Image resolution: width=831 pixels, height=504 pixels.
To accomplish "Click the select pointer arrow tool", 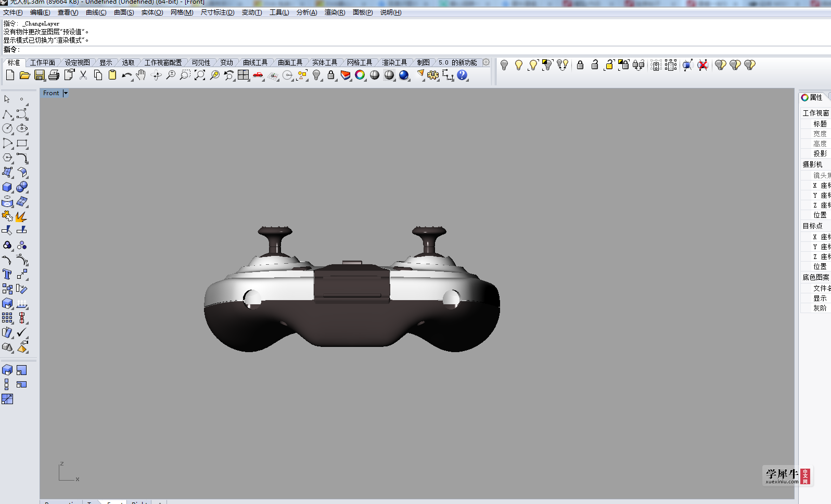I will point(7,99).
